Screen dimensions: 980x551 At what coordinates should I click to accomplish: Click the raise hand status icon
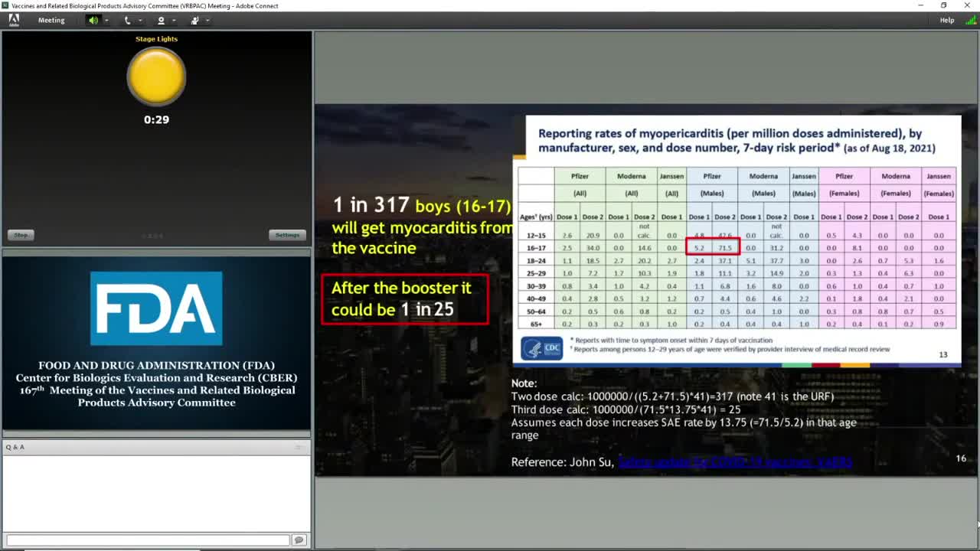coord(195,21)
